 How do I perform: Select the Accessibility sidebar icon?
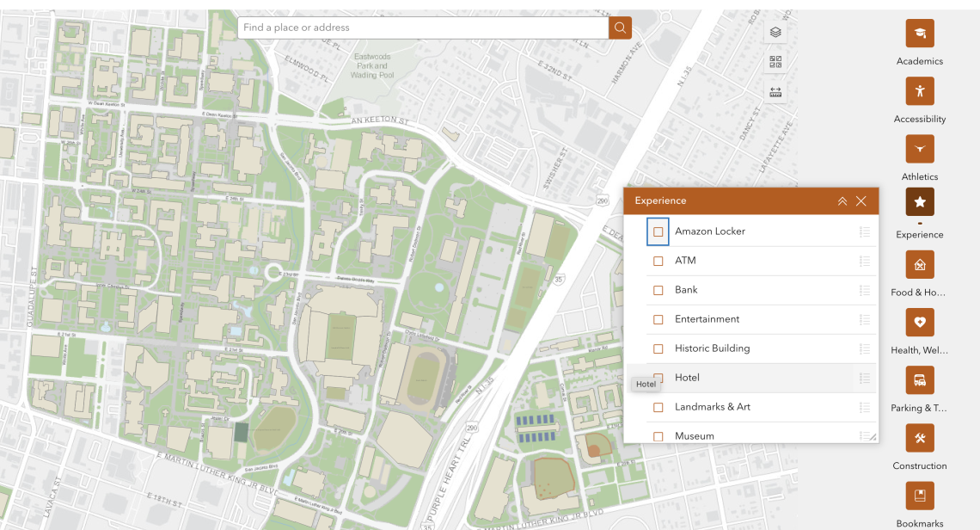coord(920,90)
